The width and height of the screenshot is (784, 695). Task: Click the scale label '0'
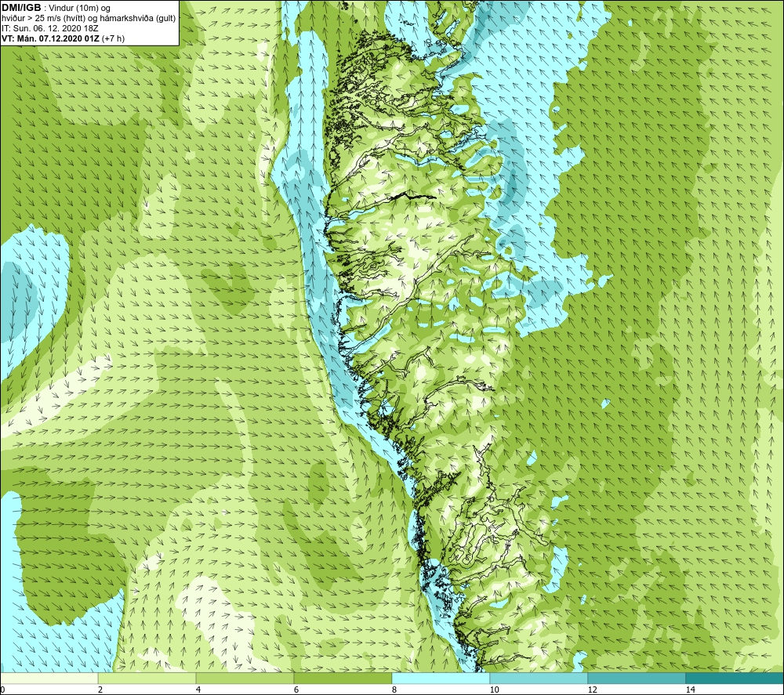tap(2, 690)
